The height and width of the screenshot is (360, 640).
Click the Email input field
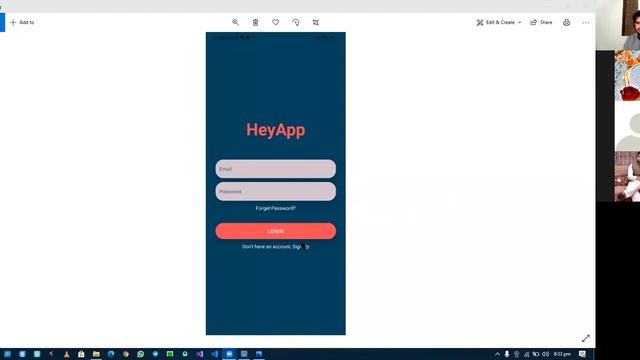point(276,169)
